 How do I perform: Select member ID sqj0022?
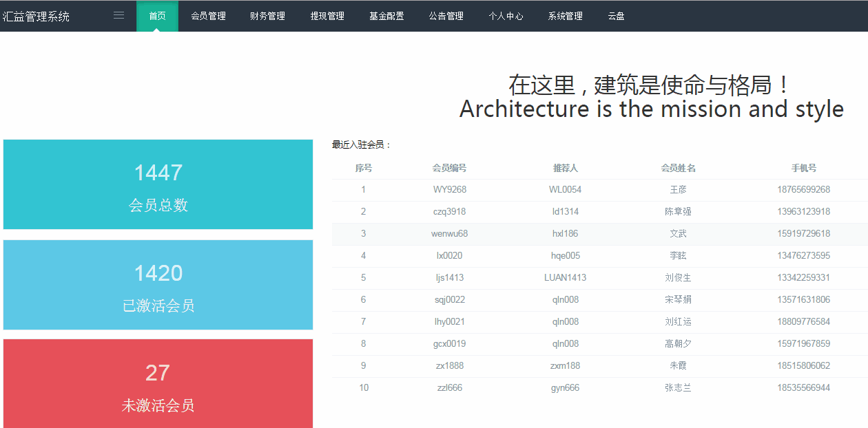tap(450, 300)
